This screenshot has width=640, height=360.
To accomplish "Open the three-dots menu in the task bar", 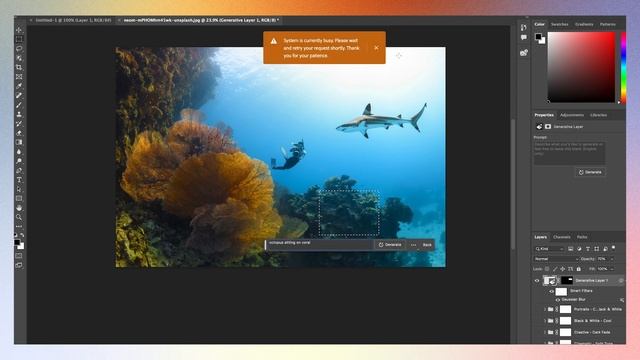I will click(413, 245).
